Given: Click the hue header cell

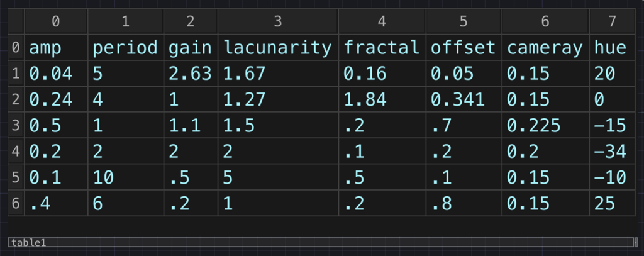Looking at the screenshot, I should [x=613, y=48].
